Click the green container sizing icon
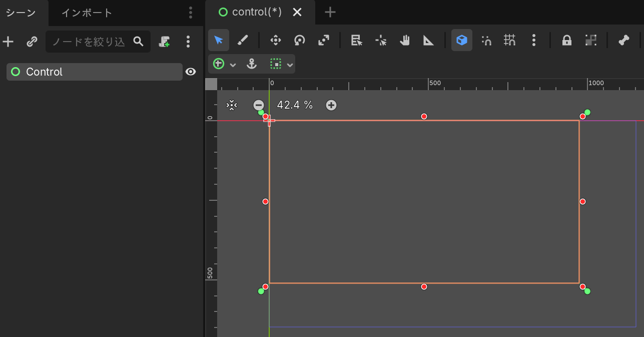The image size is (644, 337). click(276, 64)
